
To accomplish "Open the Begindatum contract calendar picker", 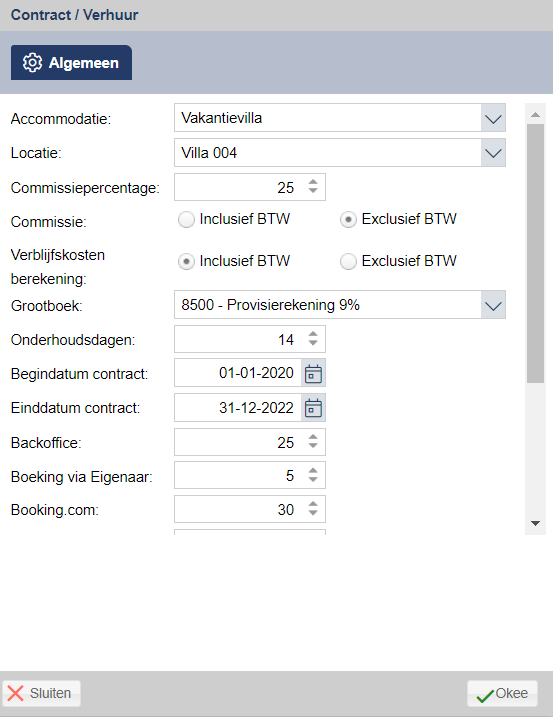I will pyautogui.click(x=313, y=374).
